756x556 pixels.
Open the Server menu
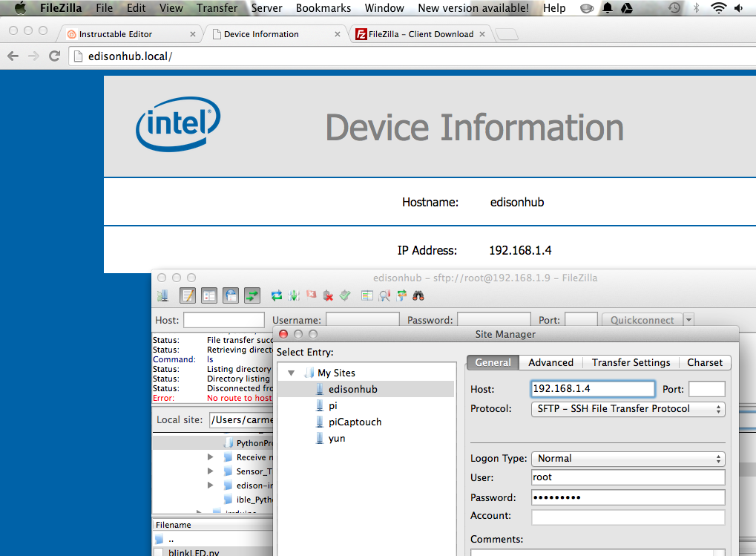coord(266,7)
